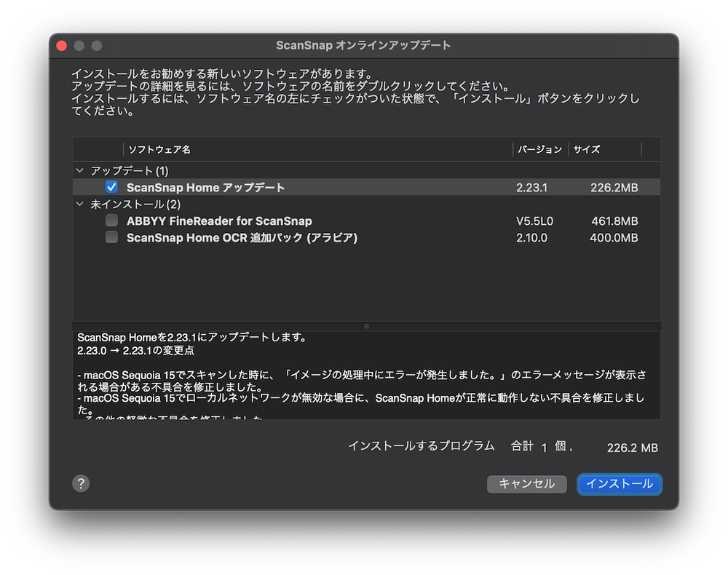Collapse the アップデート (1) group

click(x=80, y=171)
